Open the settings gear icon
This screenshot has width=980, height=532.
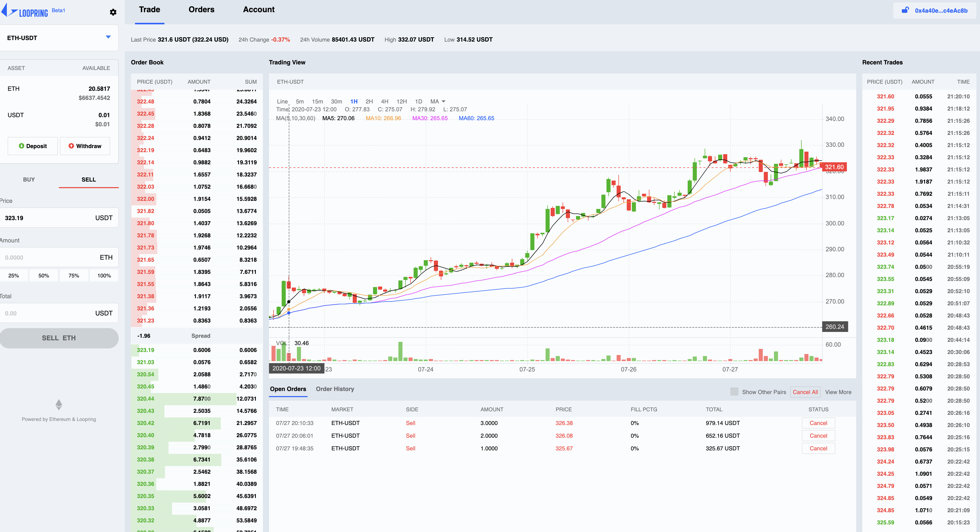coord(113,12)
